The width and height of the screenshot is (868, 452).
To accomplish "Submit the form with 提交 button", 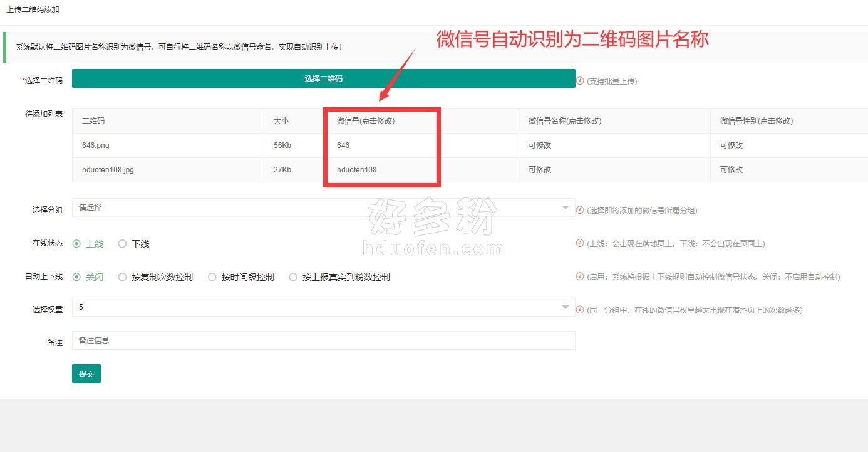I will [86, 374].
